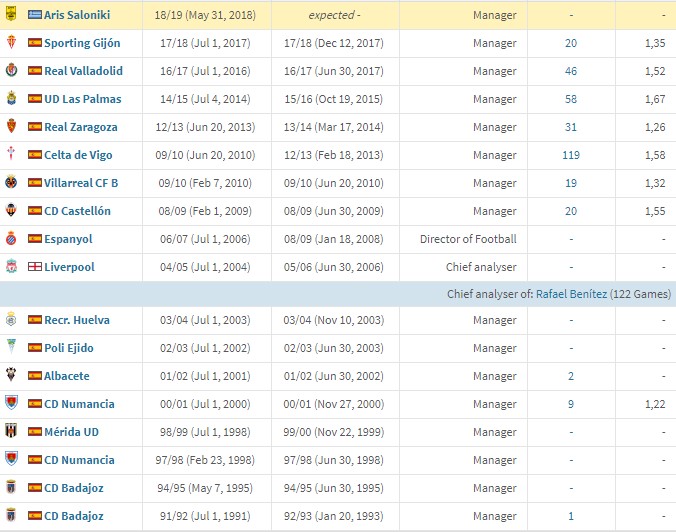Open UD Las Palmas 58 matches link
Screen dimensions: 676x532
click(x=571, y=99)
